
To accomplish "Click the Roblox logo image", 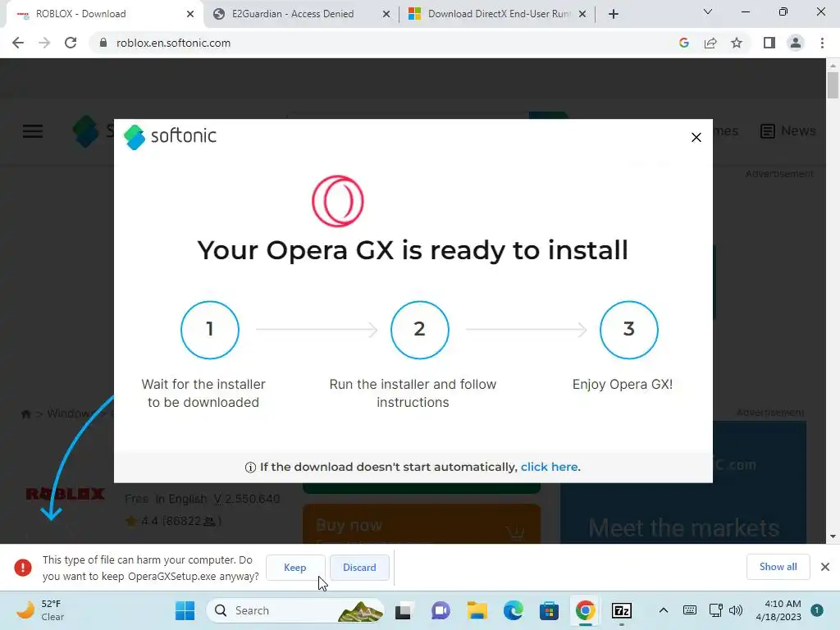I will [x=65, y=494].
